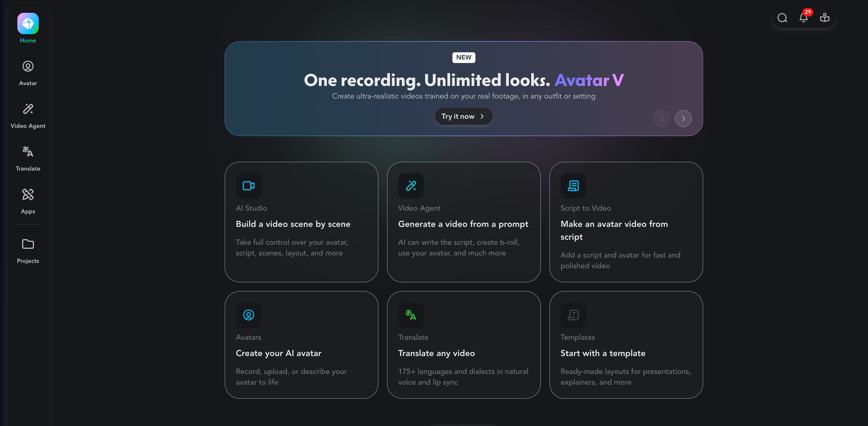Go to Home via the logo icon
Viewport: 868px width, 426px height.
[x=28, y=23]
